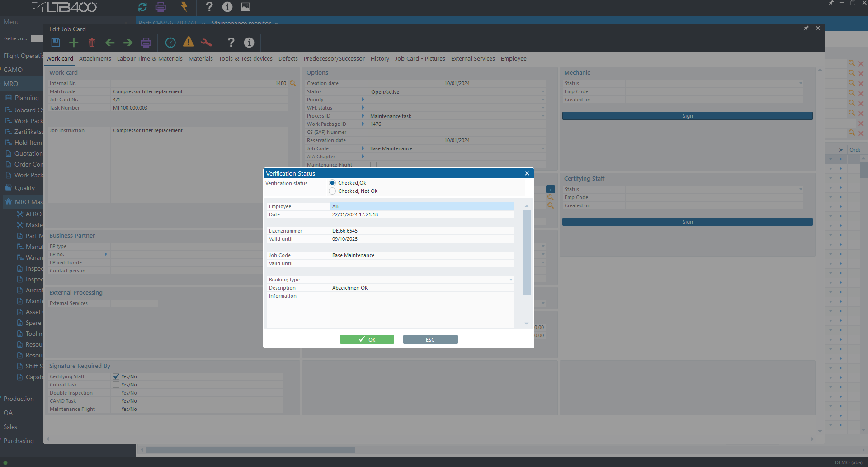Image resolution: width=868 pixels, height=467 pixels.
Task: Go to previous record with green left arrow
Action: pos(110,43)
